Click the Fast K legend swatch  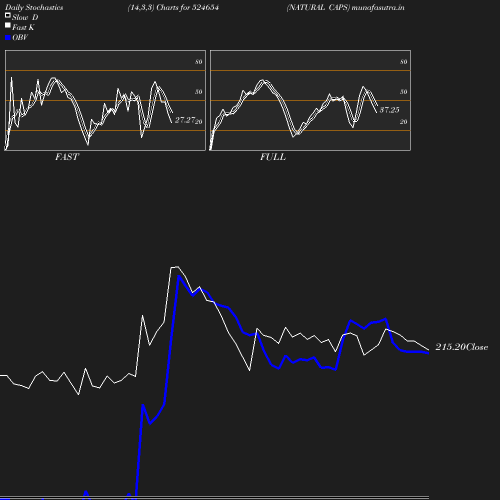[8, 25]
